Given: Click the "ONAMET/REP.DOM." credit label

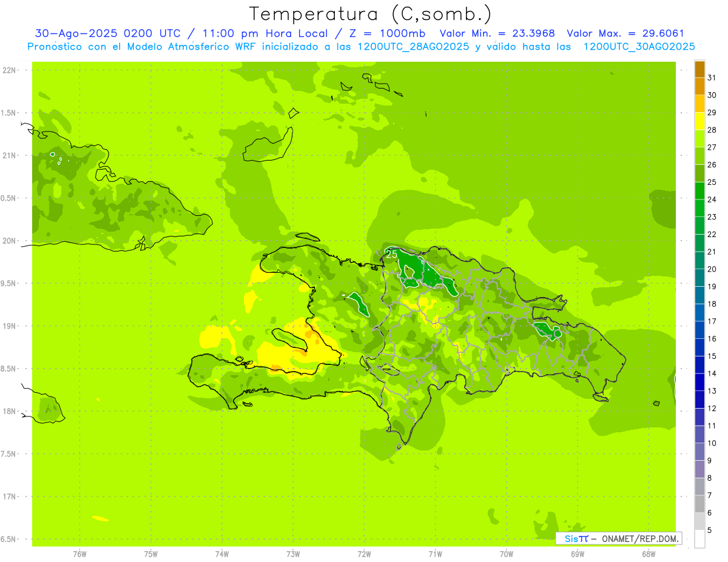Looking at the screenshot, I should point(640,538).
